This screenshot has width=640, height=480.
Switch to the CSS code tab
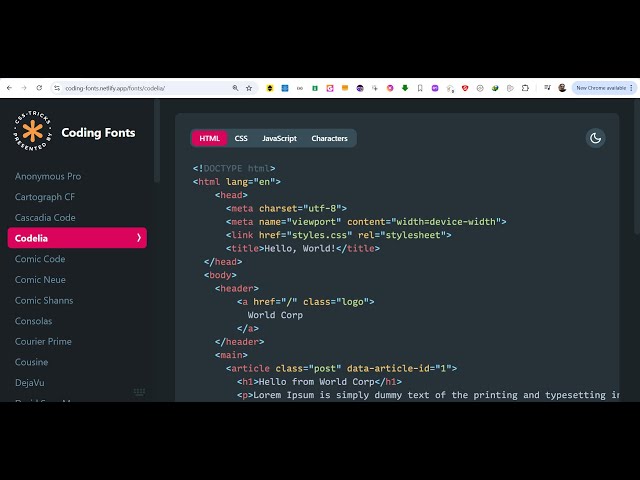[x=241, y=138]
